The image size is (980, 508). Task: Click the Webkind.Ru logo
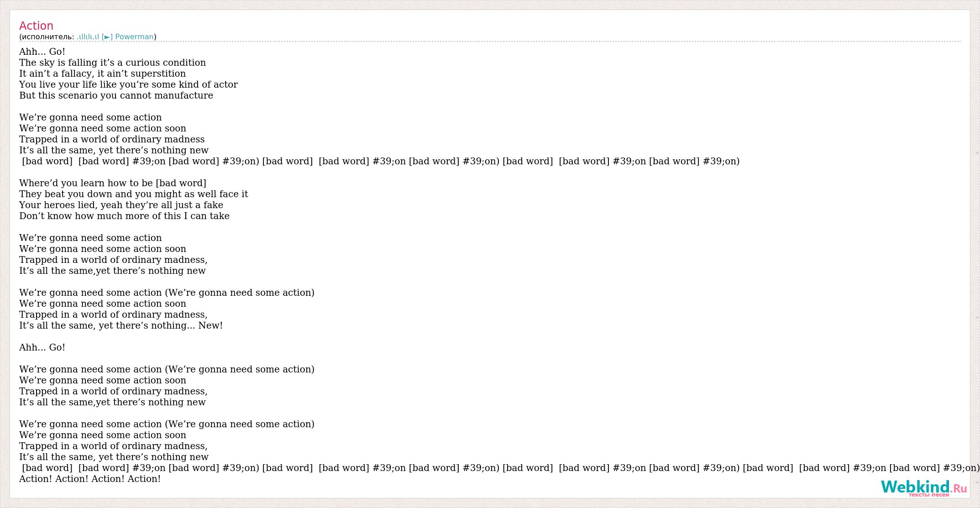point(924,487)
